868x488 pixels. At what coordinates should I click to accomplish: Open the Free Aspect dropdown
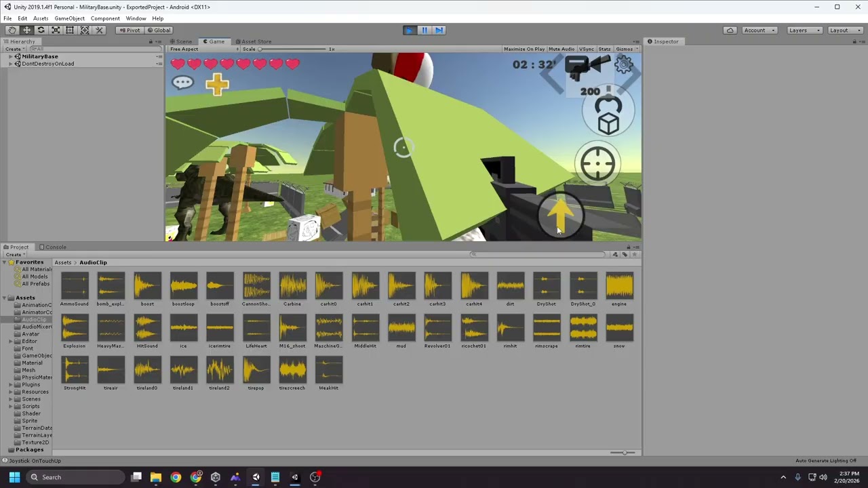(x=203, y=49)
